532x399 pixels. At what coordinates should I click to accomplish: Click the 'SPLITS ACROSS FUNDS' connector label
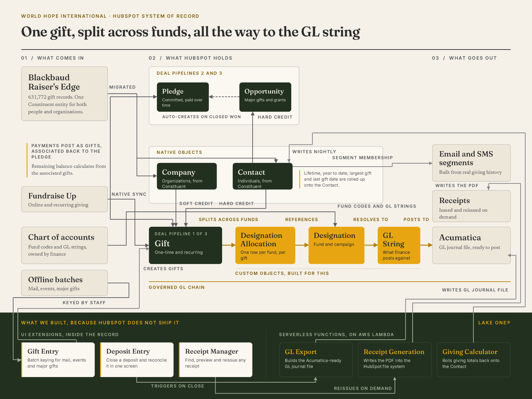(x=229, y=220)
